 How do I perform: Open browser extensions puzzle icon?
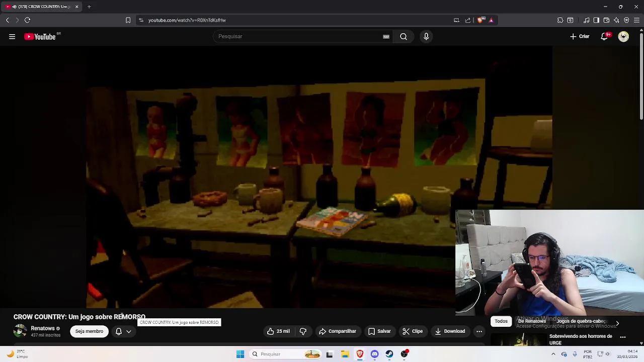[x=560, y=20]
